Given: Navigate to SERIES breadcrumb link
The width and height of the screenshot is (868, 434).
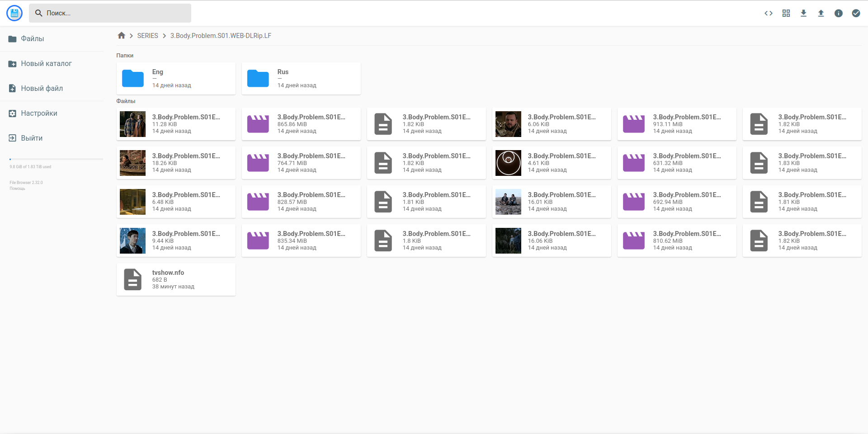Looking at the screenshot, I should [147, 36].
